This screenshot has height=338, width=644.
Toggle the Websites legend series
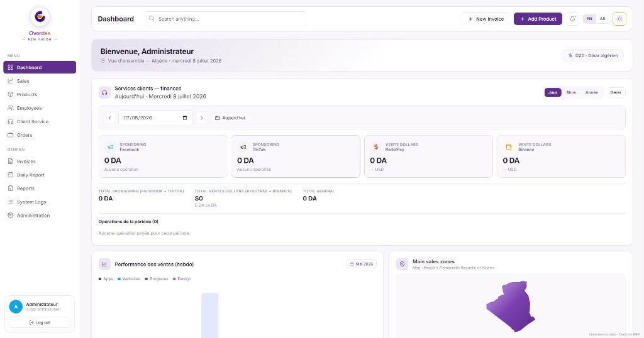click(129, 279)
